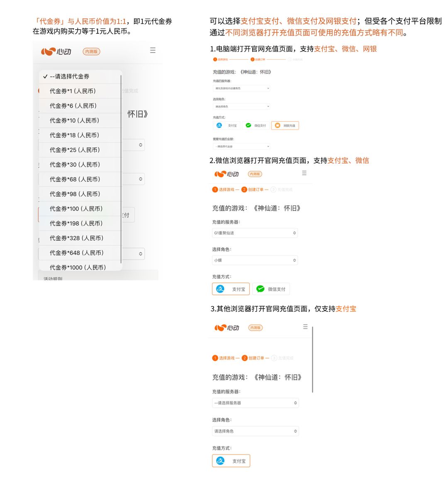Click heading 2.微信浏览器打开官网充值页面
The width and height of the screenshot is (448, 494).
(289, 160)
